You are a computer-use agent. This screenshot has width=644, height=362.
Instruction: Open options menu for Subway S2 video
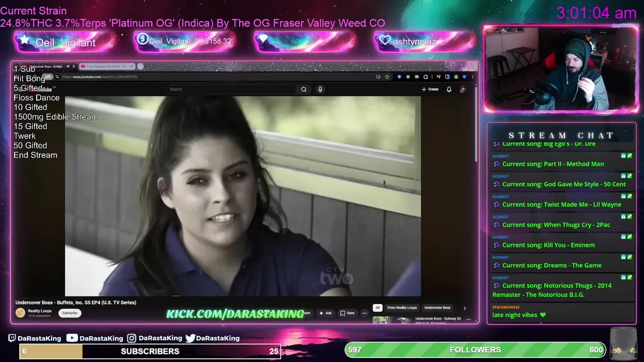tap(468, 319)
